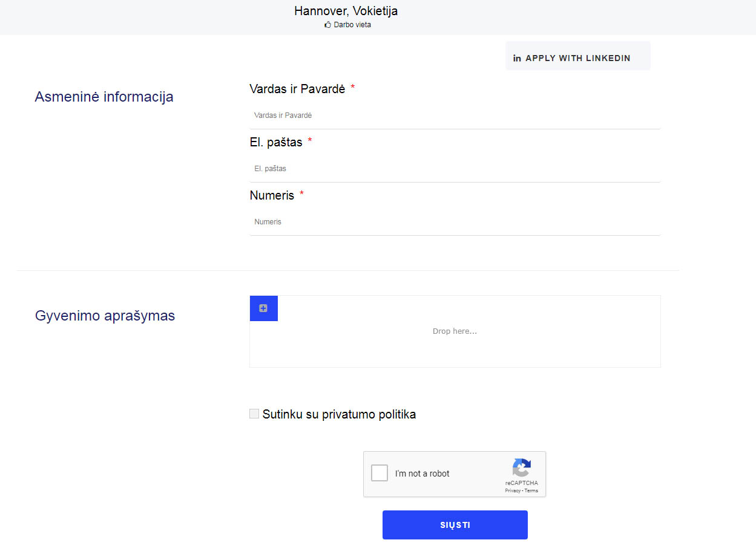Click the reCAPTCHA logo icon

521,467
